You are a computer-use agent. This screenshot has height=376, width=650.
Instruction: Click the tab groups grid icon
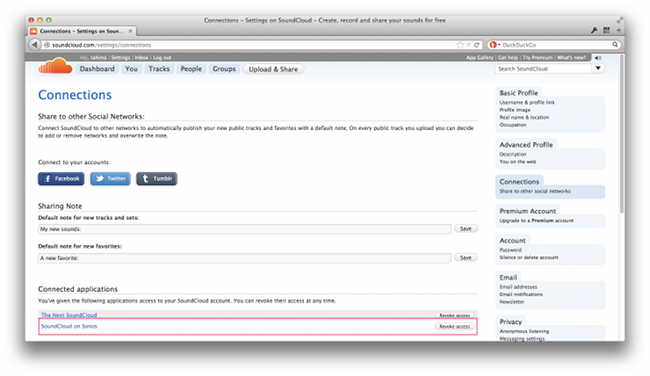click(x=606, y=30)
